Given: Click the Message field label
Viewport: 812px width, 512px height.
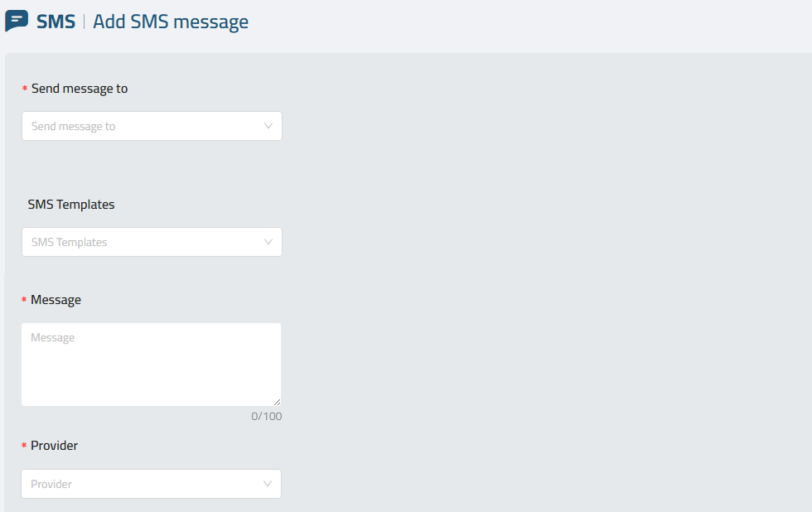Looking at the screenshot, I should click(x=56, y=300).
